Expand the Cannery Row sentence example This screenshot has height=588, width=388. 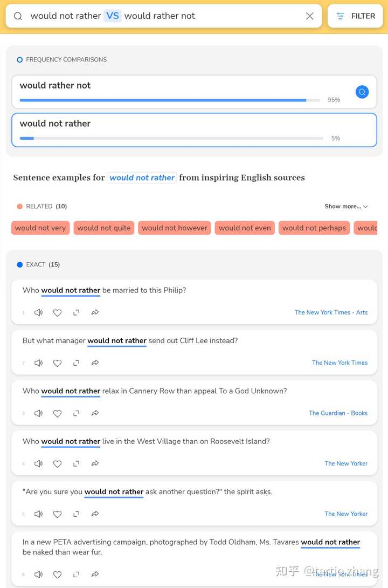click(x=76, y=413)
